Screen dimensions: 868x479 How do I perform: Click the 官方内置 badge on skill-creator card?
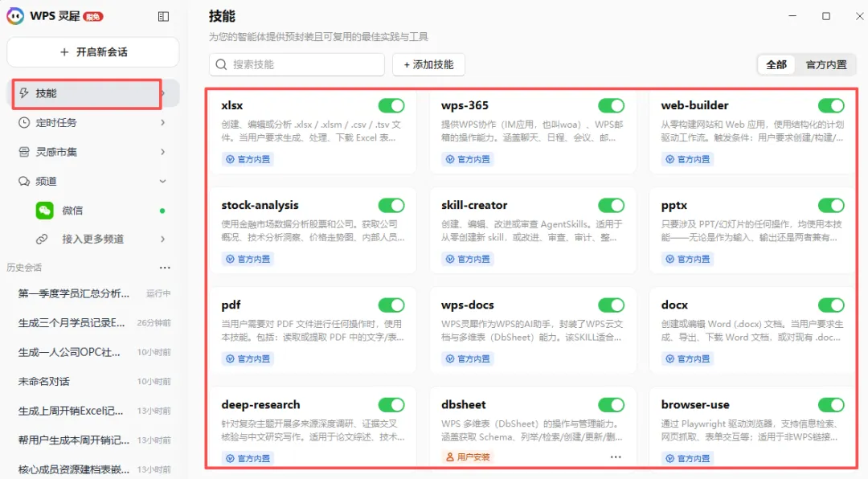point(468,259)
